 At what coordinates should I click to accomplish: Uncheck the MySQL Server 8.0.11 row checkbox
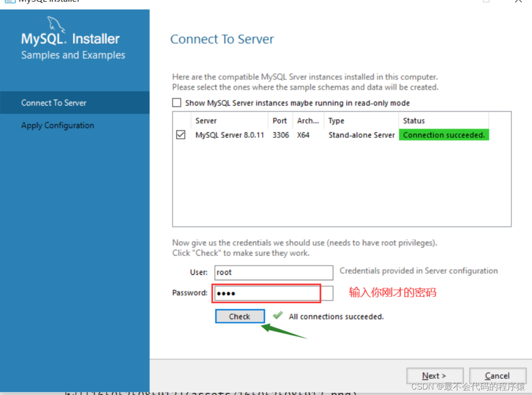click(x=181, y=135)
